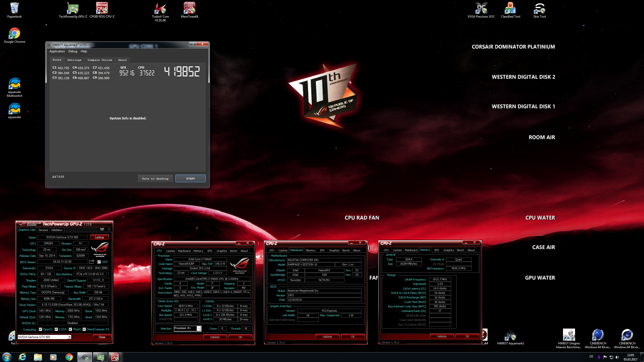Switch to GPU-Z taskbar button
Viewport: 644px width, 362px height.
[x=100, y=357]
